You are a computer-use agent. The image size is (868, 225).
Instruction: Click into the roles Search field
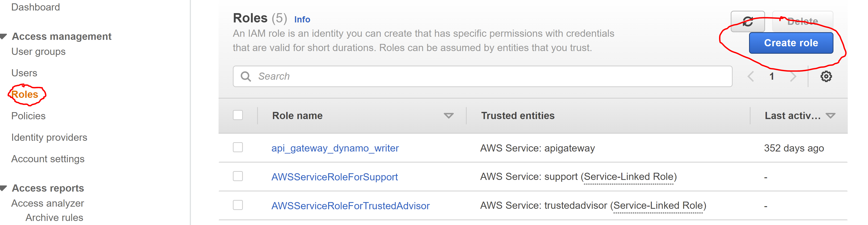click(483, 77)
